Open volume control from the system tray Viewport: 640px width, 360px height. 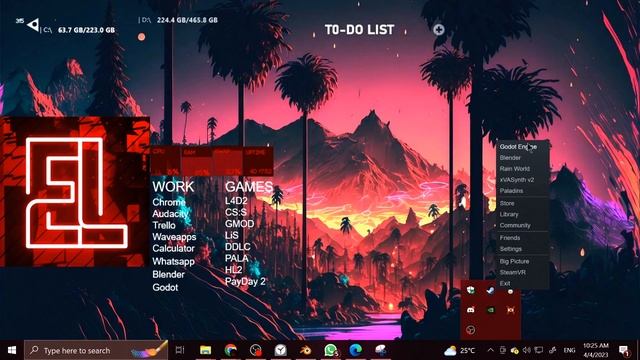pos(527,350)
